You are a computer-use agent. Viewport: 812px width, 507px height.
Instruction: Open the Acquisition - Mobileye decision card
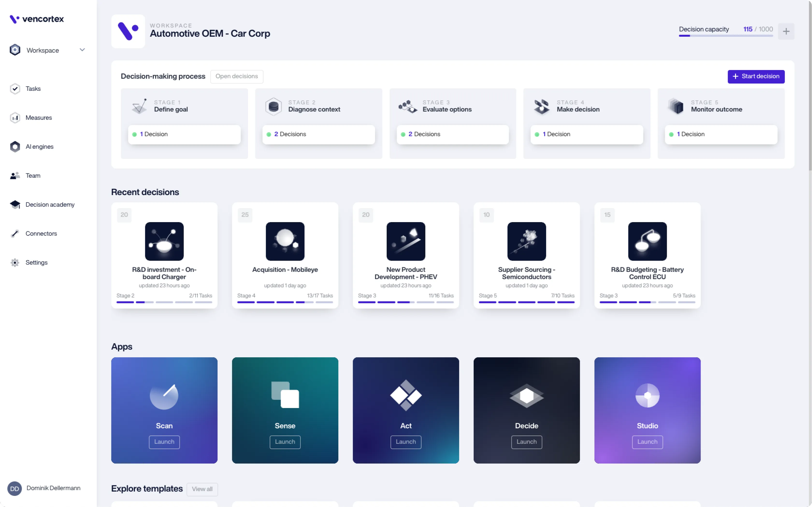[x=285, y=255]
